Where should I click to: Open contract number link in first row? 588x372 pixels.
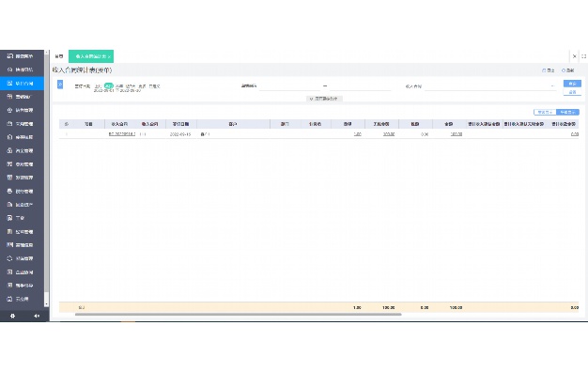pyautogui.click(x=122, y=134)
